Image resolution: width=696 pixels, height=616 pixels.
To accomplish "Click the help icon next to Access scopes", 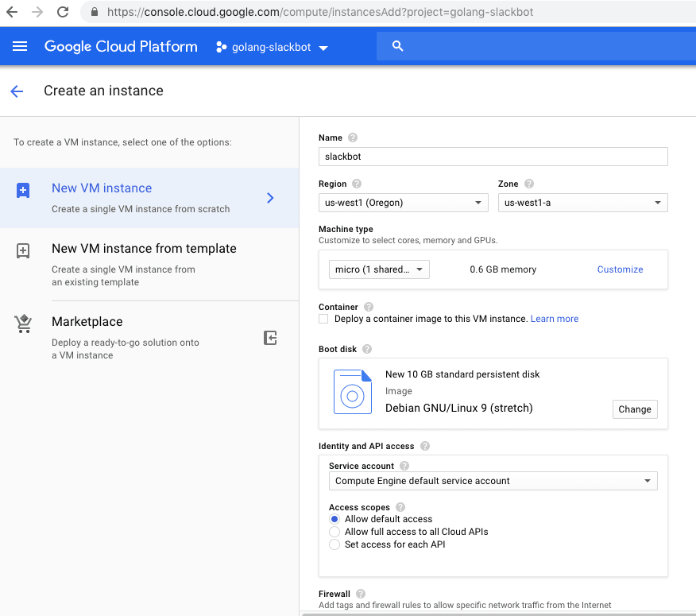I will click(x=400, y=507).
